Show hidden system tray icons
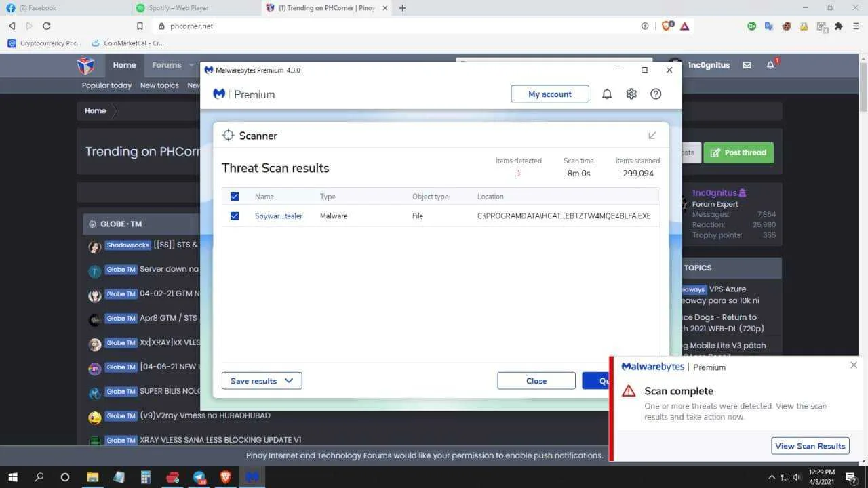 point(772,477)
